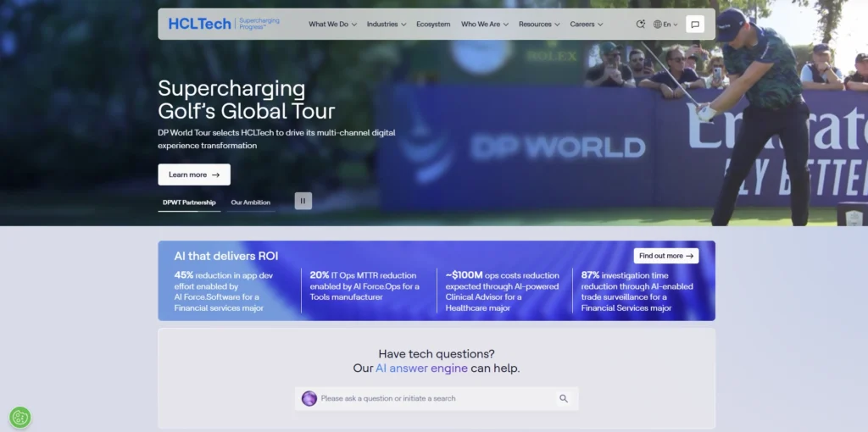Select the DPWT Partnership slide tab
The image size is (868, 432).
189,202
